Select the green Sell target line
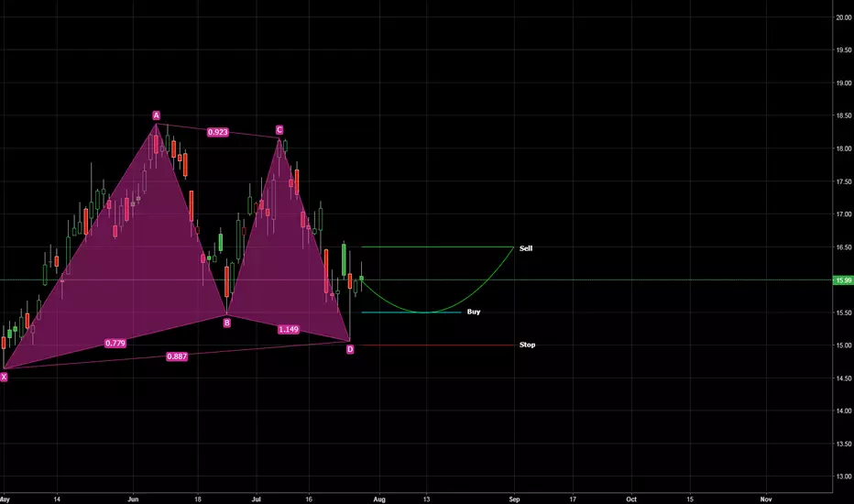The image size is (854, 504). point(437,247)
